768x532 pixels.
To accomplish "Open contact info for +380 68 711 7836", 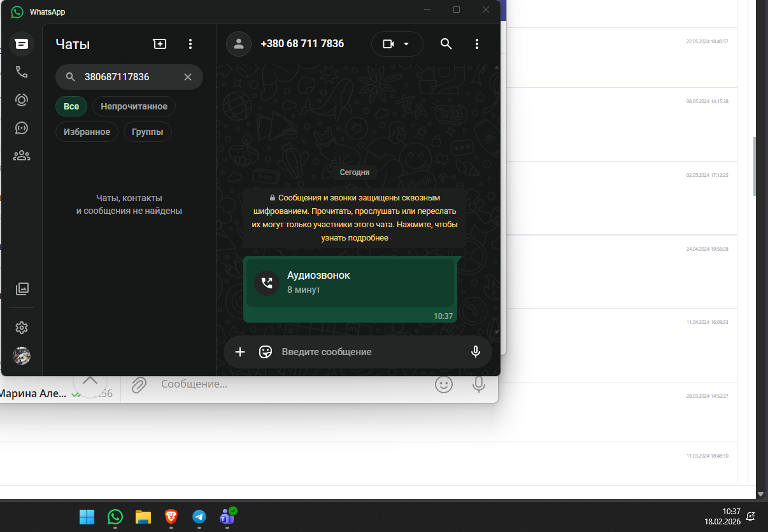I will [302, 44].
